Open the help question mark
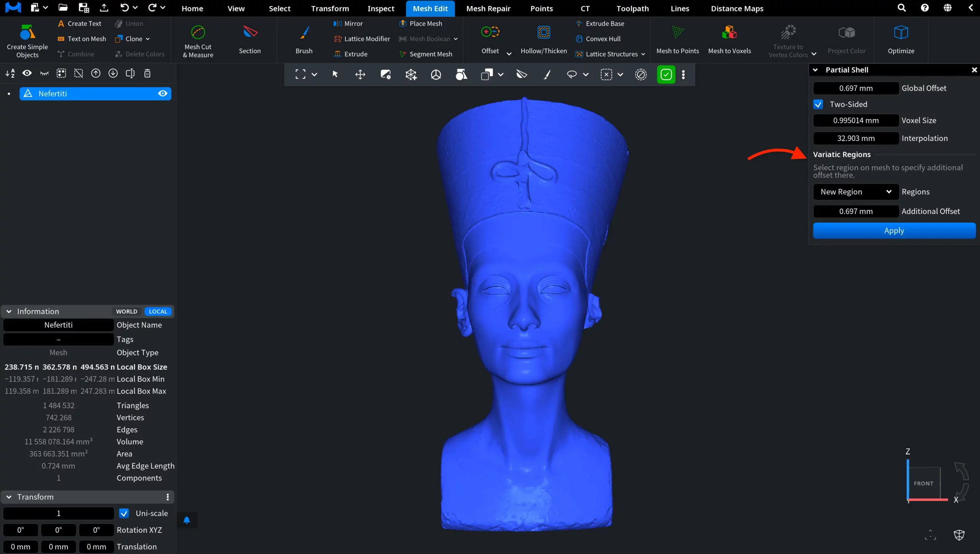Screen dimensions: 980x554 point(925,8)
